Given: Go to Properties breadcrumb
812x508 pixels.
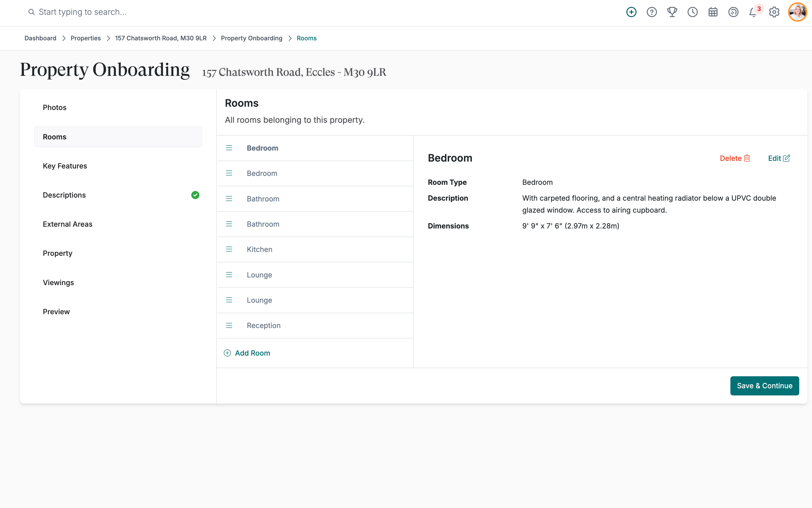Looking at the screenshot, I should pyautogui.click(x=86, y=38).
